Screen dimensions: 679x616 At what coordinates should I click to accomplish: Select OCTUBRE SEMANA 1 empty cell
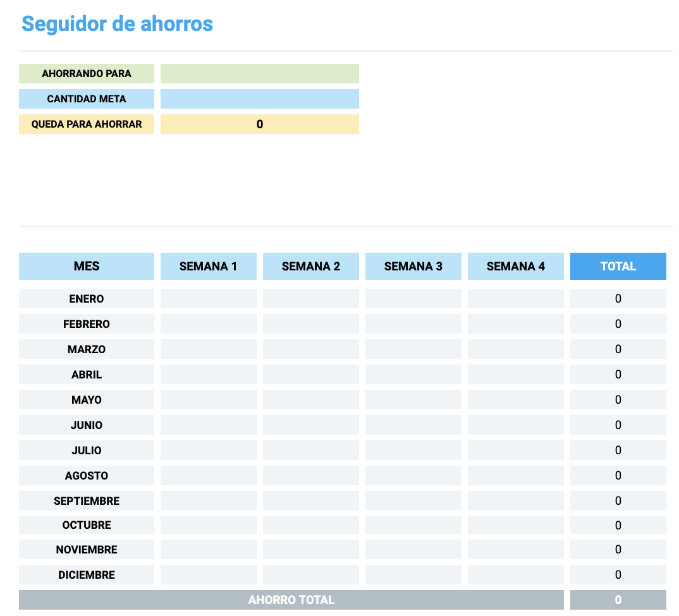pos(208,525)
